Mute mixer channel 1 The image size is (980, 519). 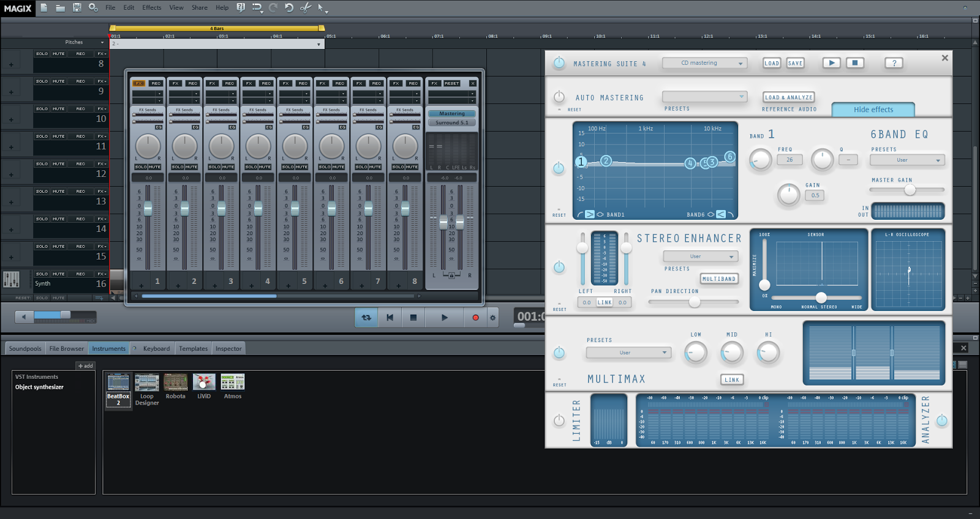(154, 166)
